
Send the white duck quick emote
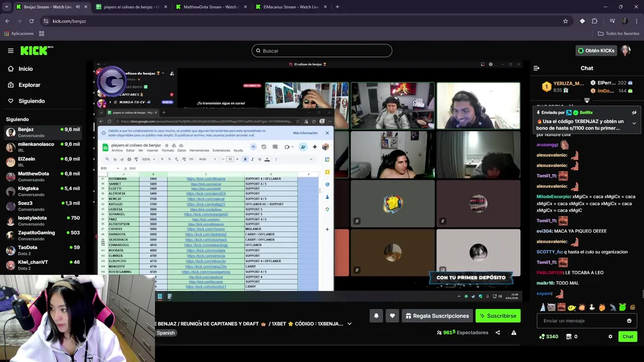[592, 307]
